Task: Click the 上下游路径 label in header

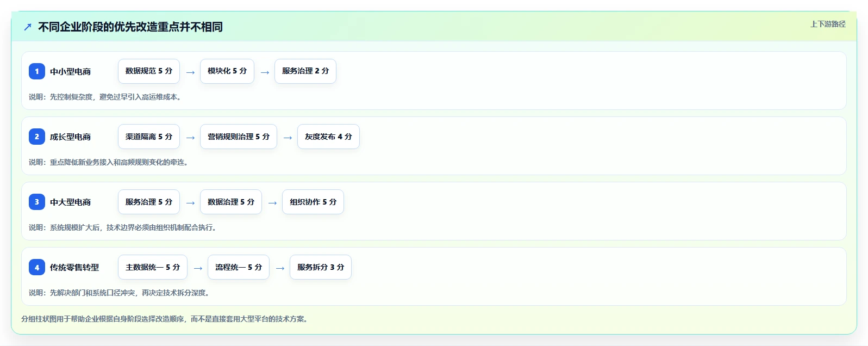Action: 828,24
